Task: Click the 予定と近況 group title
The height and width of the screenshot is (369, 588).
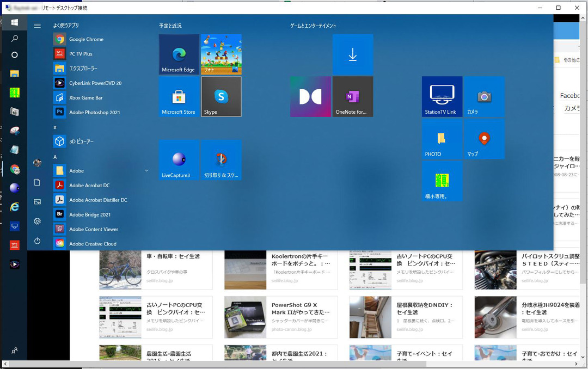Action: 170,26
